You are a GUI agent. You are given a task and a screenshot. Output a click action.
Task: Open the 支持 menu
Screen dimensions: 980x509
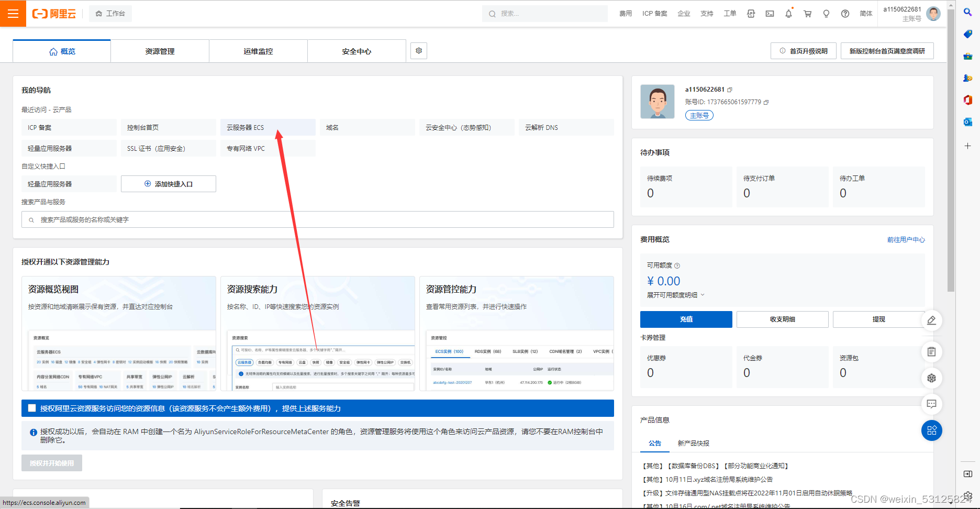click(707, 14)
